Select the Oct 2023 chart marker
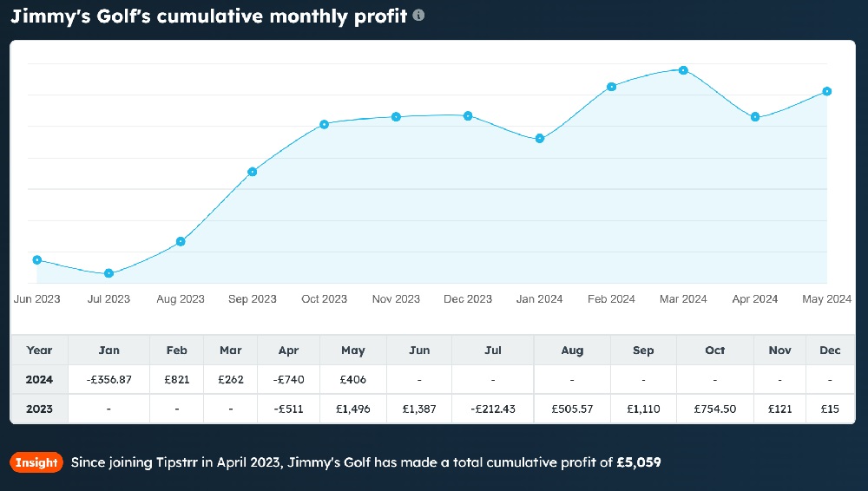 pos(325,124)
